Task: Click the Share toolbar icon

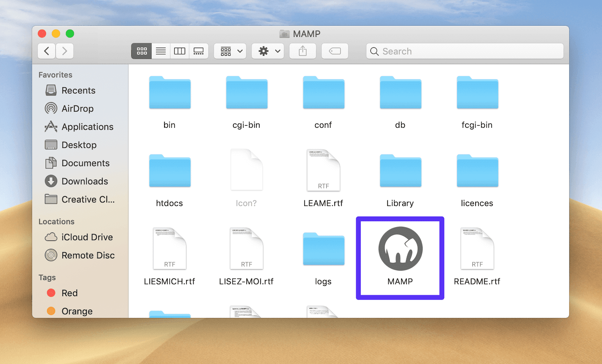Action: [303, 51]
